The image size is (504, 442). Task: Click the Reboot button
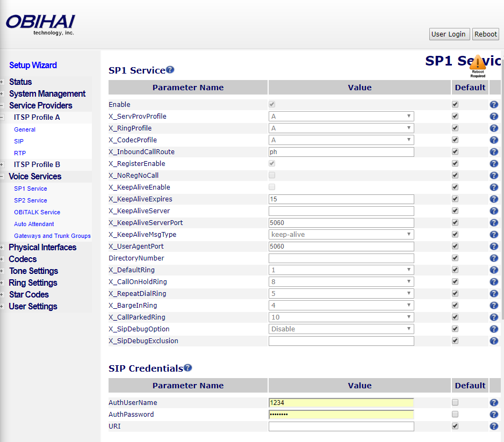tap(486, 34)
